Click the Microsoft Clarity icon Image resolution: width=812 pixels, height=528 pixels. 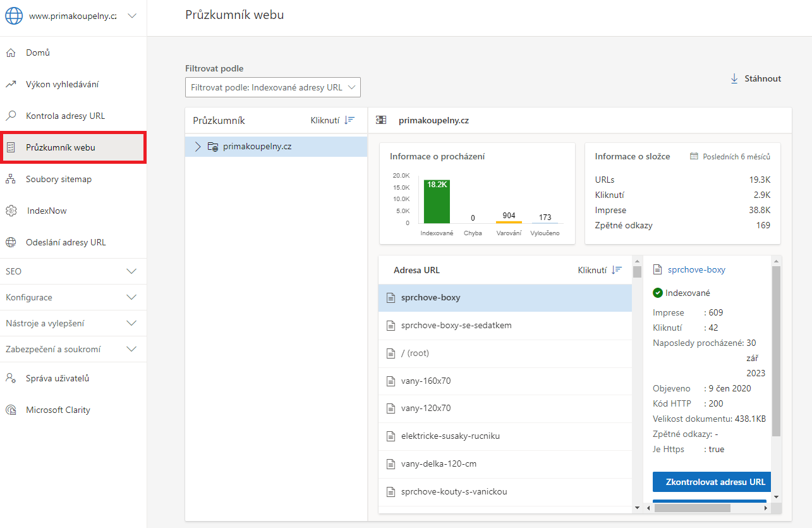click(x=11, y=410)
